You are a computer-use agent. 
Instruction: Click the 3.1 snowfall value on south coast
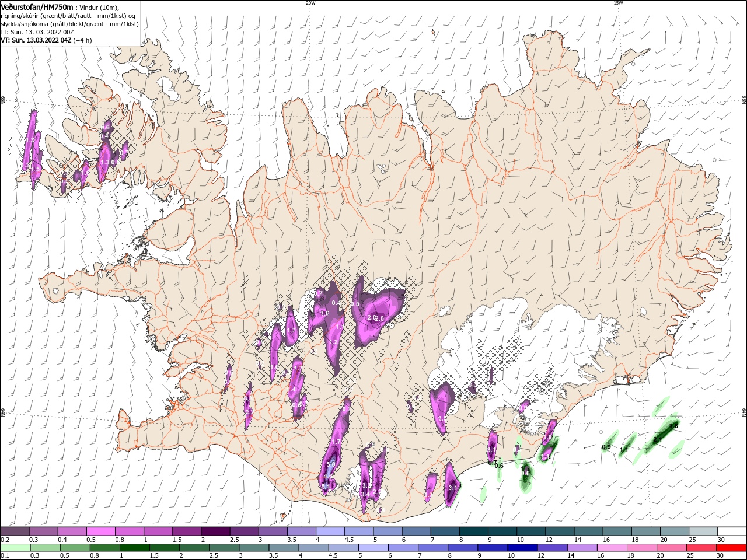click(453, 487)
